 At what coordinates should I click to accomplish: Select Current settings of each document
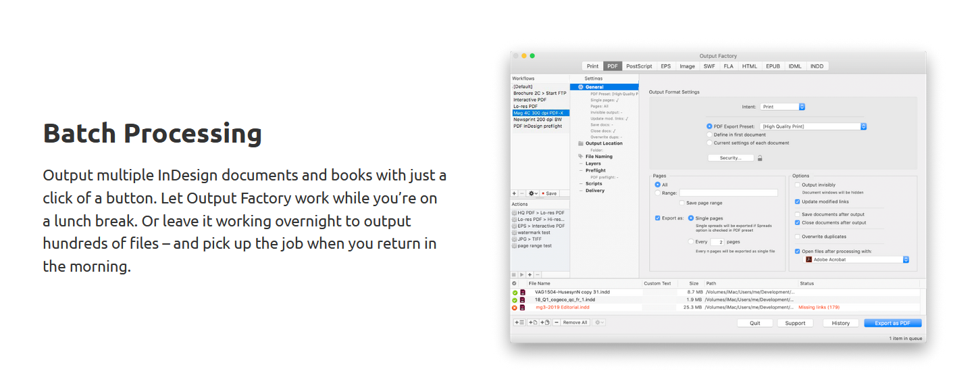pyautogui.click(x=709, y=143)
